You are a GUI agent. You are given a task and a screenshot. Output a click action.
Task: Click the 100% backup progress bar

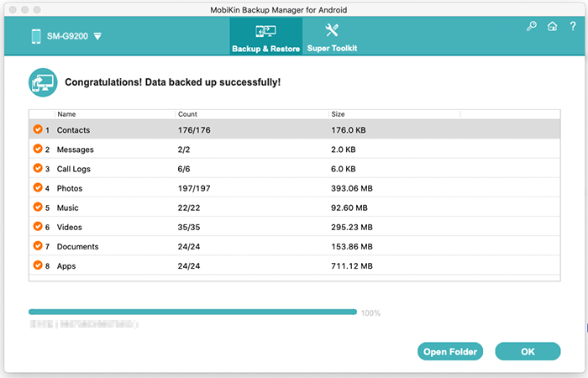pos(192,312)
